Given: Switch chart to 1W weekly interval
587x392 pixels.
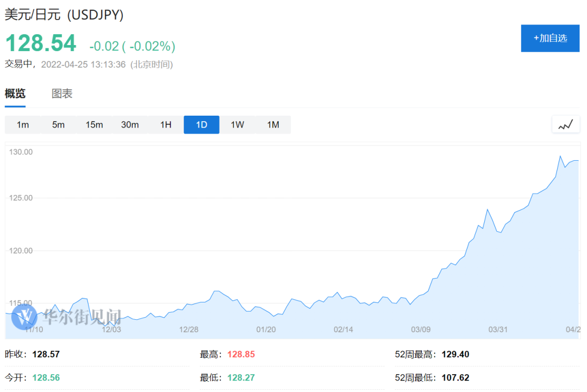Looking at the screenshot, I should click(238, 125).
